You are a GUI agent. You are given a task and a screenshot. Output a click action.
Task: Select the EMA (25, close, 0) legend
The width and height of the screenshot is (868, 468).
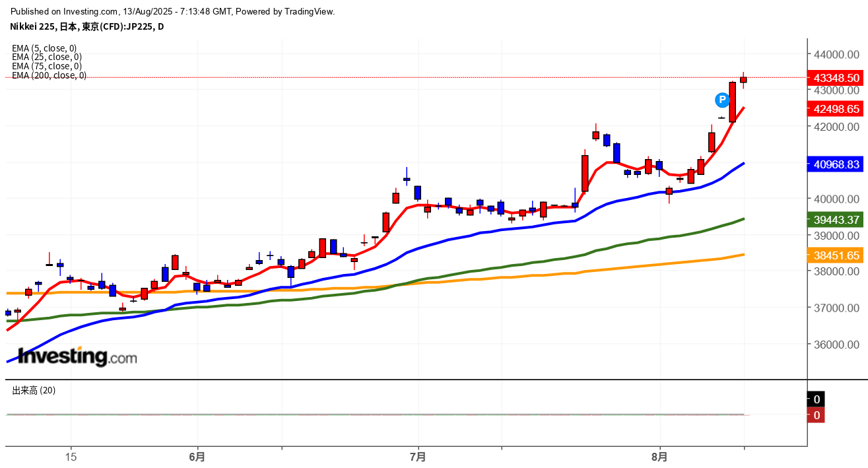pos(47,57)
